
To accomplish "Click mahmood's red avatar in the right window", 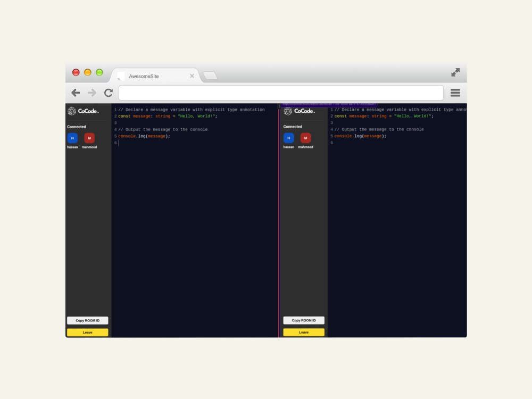I will point(305,138).
